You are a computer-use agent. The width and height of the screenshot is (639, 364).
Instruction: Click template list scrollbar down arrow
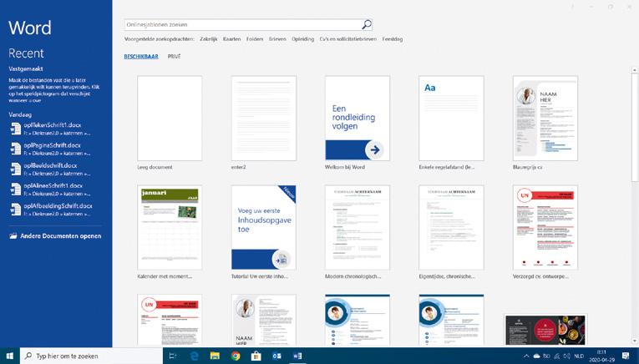click(x=635, y=341)
